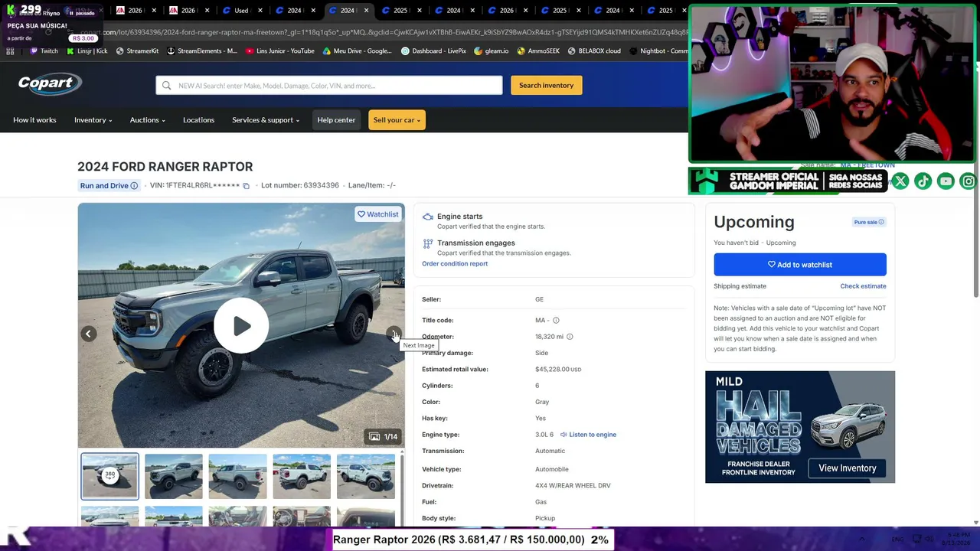Viewport: 980px width, 551px height.
Task: Click the lot number 63934396
Action: tap(322, 186)
